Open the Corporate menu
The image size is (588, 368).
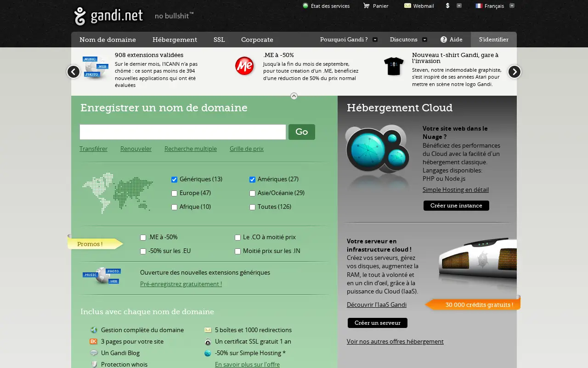click(x=257, y=40)
